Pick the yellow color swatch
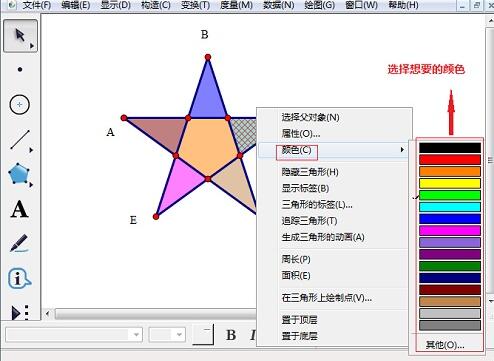494x361 pixels. [450, 183]
